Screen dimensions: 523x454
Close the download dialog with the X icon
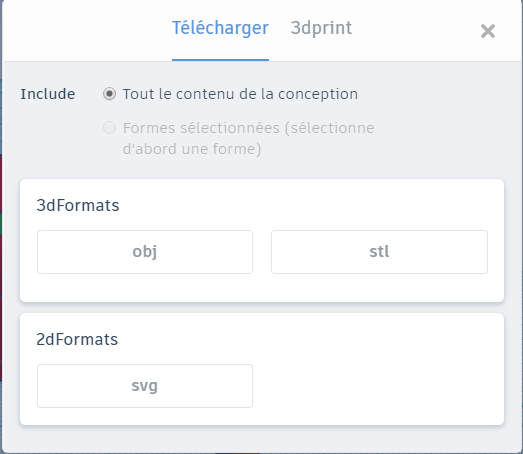(488, 31)
